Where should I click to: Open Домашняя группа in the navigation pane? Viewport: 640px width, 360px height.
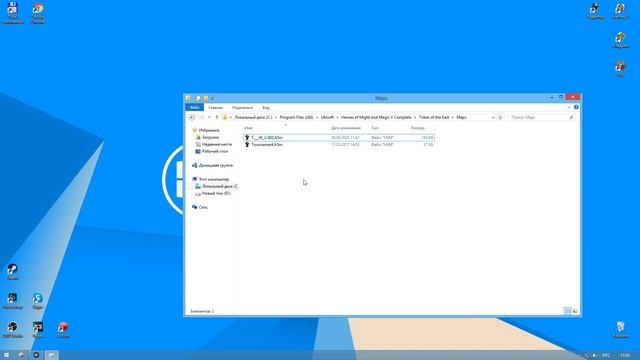[x=216, y=165]
